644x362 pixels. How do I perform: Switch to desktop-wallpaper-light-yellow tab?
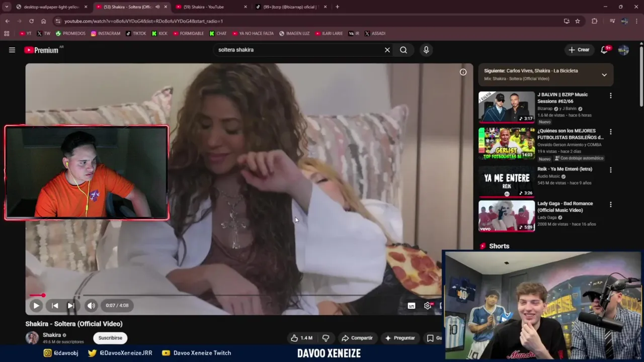click(51, 7)
